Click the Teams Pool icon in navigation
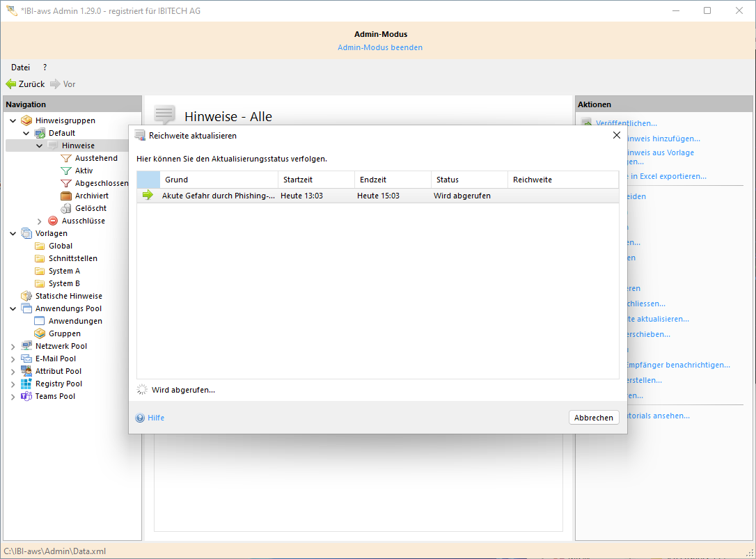The width and height of the screenshot is (756, 559). tap(26, 396)
